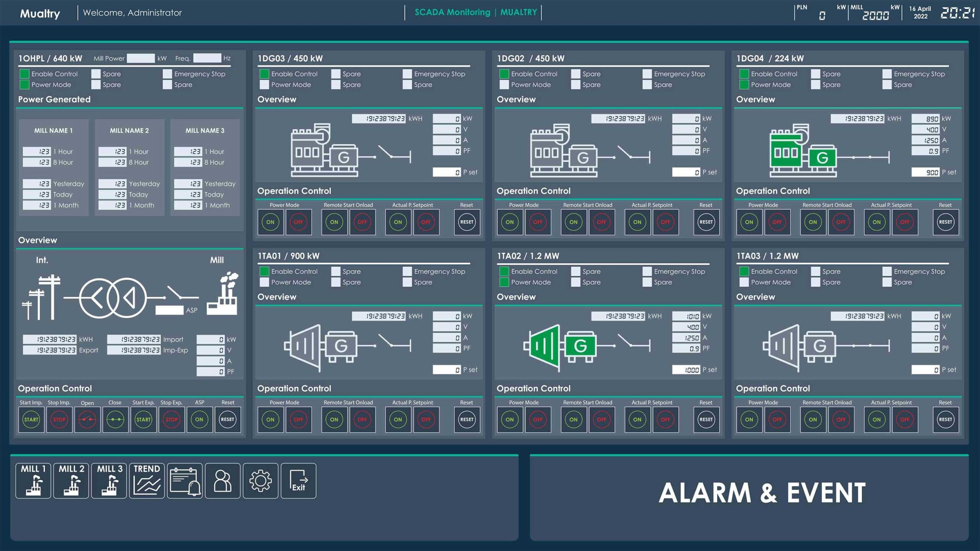Click the Mill Power input field

pos(142,58)
